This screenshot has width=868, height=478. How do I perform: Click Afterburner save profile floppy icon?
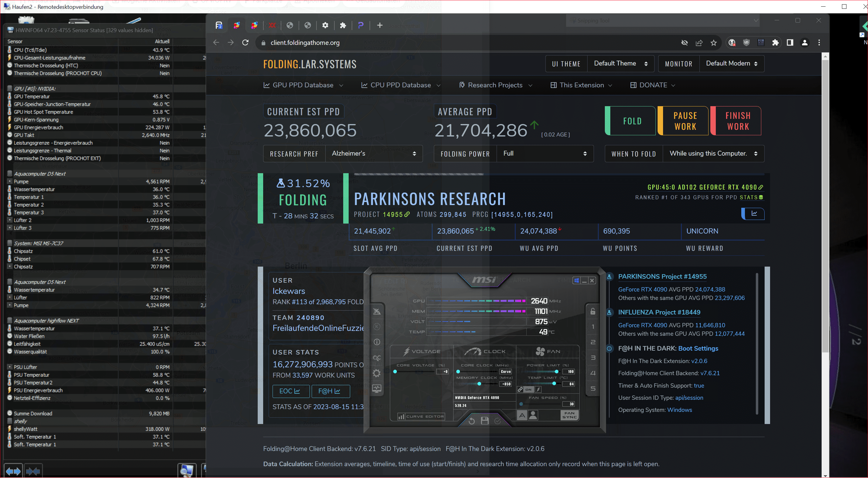pyautogui.click(x=484, y=420)
